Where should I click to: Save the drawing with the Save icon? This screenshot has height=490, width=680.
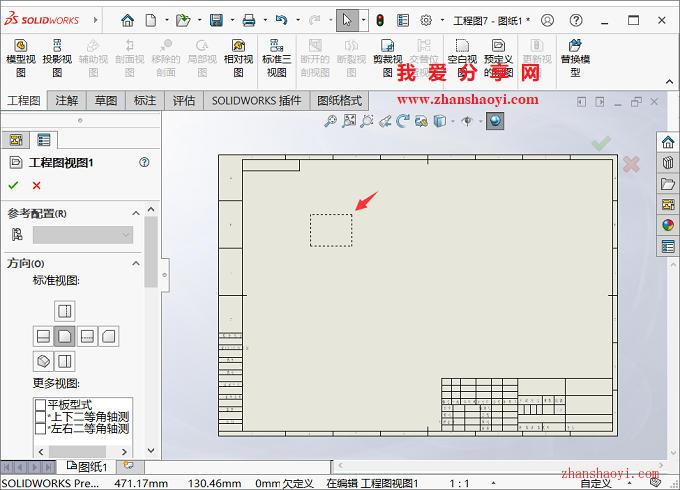point(216,20)
